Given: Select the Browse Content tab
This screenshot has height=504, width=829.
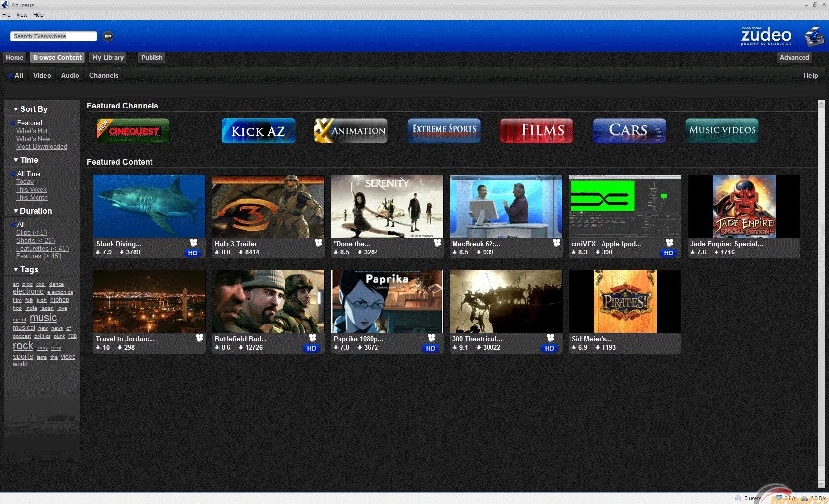Looking at the screenshot, I should coord(57,57).
